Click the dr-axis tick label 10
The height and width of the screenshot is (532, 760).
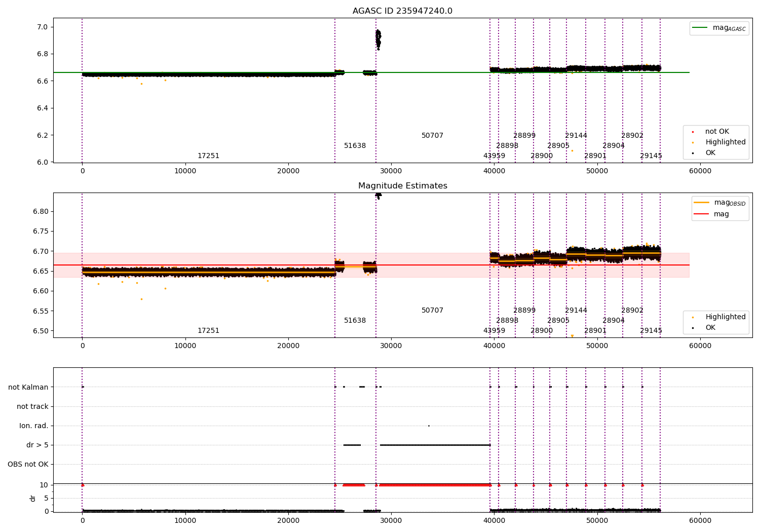[44, 485]
